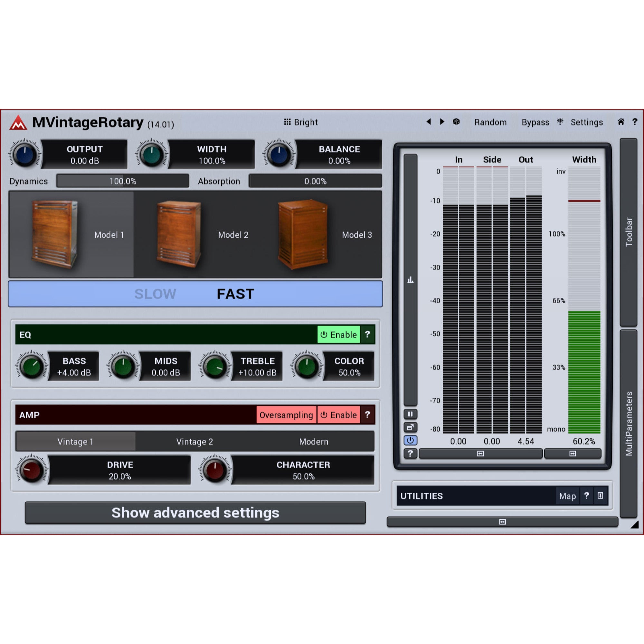Select the Vintage 2 amp tab

(x=195, y=442)
